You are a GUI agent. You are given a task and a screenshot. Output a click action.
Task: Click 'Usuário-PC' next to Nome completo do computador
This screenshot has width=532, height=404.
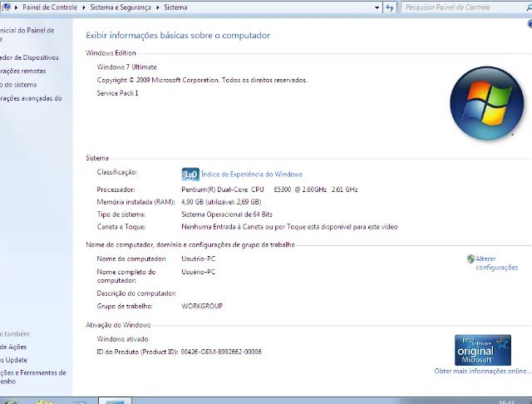tap(198, 272)
